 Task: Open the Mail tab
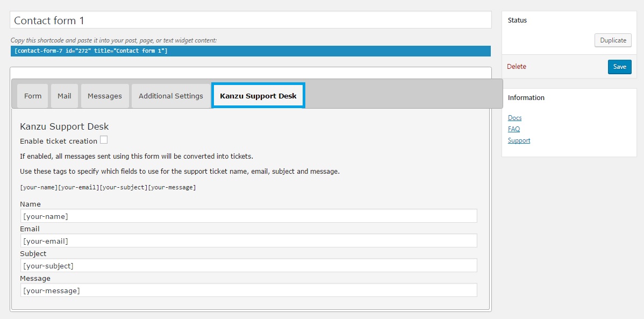click(x=65, y=96)
